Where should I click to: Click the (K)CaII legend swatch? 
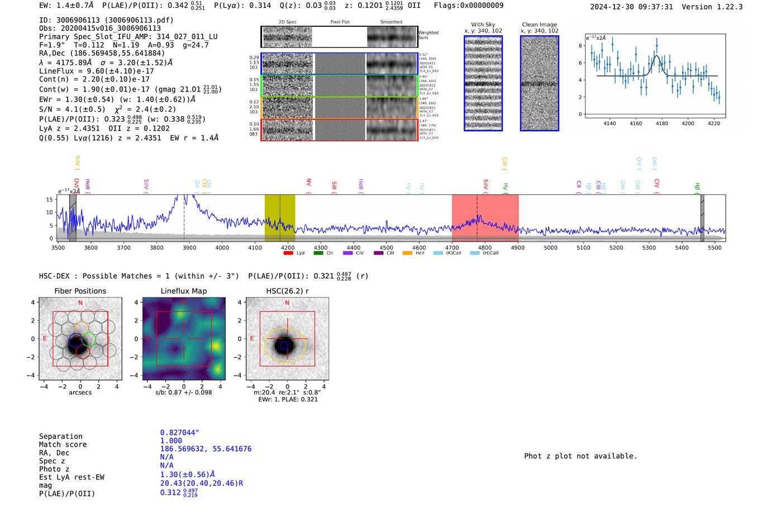(438, 253)
